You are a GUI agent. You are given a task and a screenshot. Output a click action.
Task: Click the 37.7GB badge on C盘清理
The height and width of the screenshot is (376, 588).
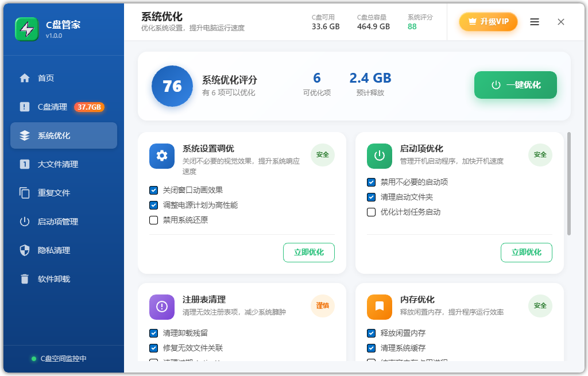click(89, 107)
